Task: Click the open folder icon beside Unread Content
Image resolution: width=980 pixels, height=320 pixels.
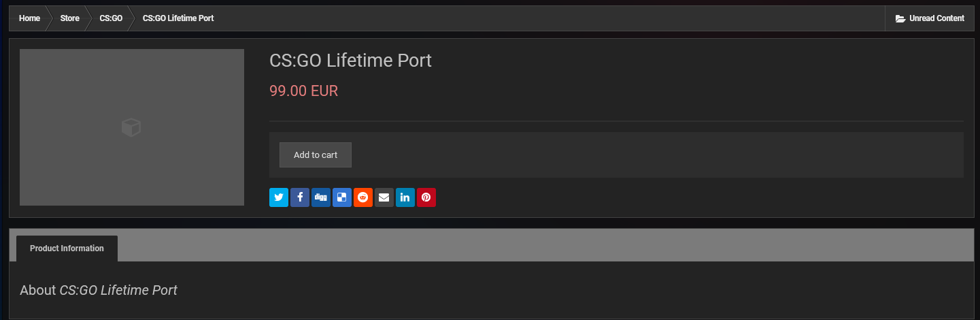Action: pos(900,18)
